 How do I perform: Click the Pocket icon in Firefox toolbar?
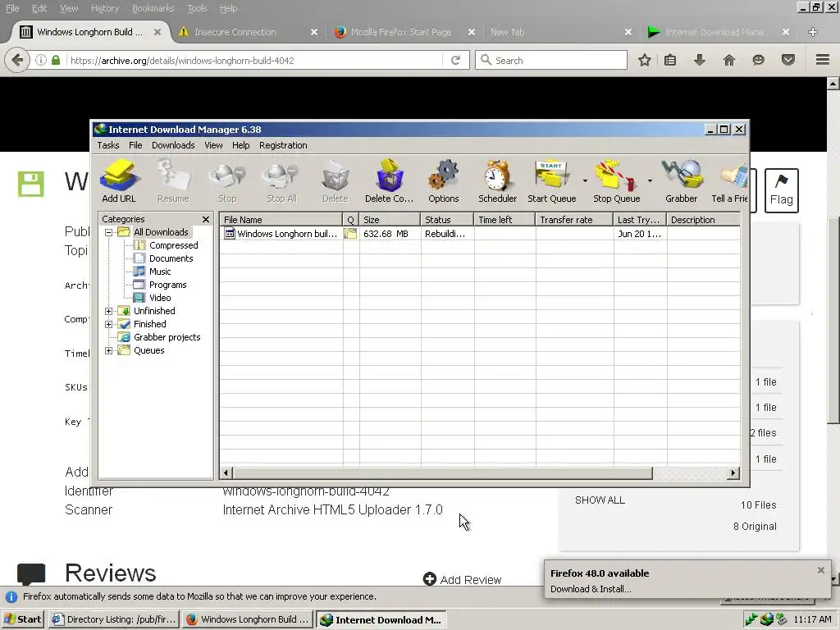coord(788,60)
